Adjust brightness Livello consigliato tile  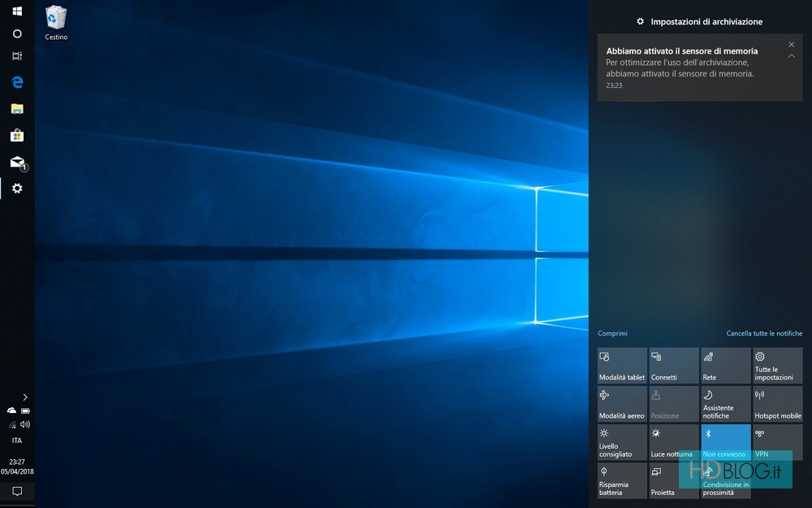coord(622,443)
